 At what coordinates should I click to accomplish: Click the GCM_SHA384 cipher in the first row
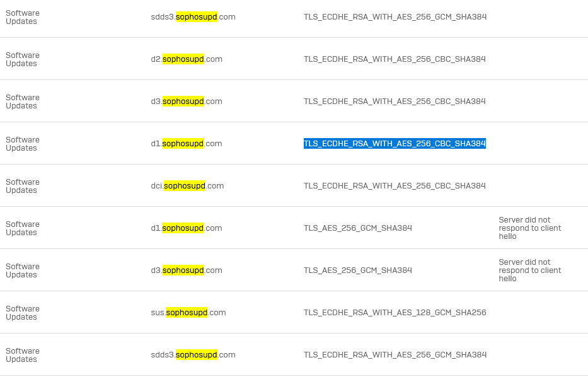tap(395, 17)
